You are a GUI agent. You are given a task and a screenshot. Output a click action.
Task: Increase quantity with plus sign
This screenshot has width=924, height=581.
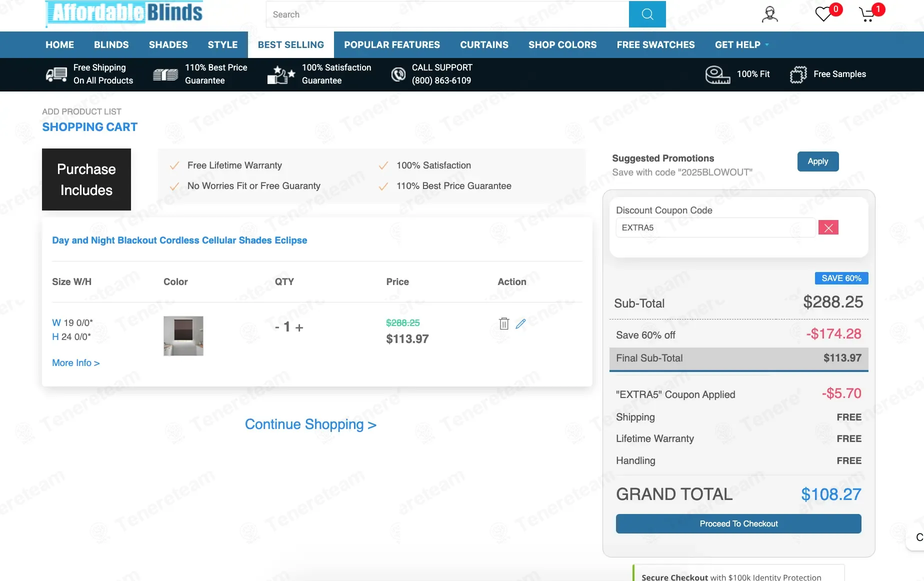pos(299,327)
